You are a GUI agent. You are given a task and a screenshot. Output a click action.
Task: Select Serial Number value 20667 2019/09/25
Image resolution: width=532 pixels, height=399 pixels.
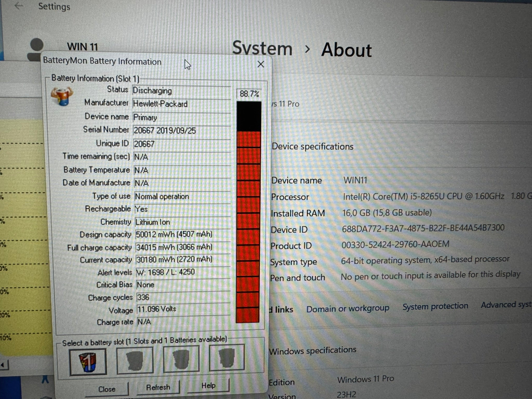(182, 130)
